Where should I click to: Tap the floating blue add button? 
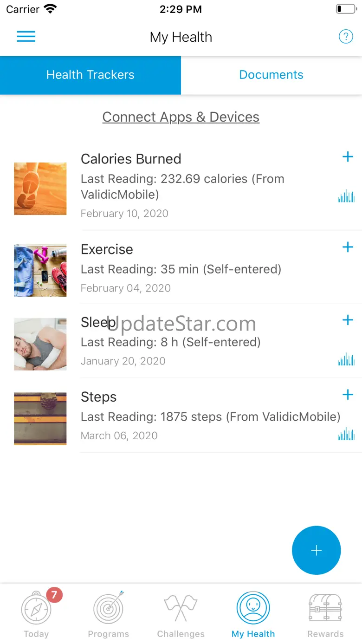(x=317, y=550)
